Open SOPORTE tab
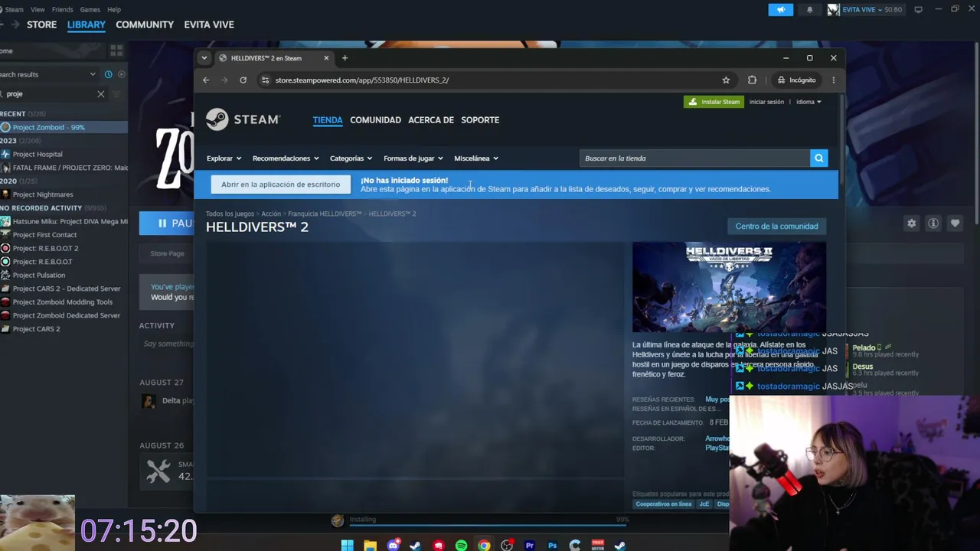980x551 pixels. coord(480,120)
